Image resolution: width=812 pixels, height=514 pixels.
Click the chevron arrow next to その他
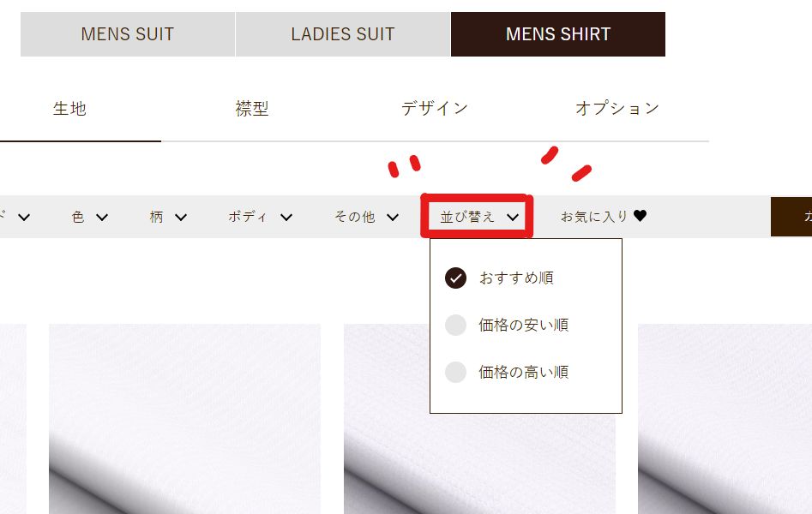(x=393, y=218)
